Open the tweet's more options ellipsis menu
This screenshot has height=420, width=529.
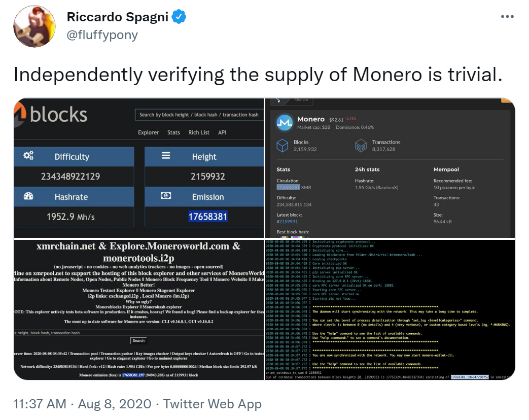pos(507,16)
